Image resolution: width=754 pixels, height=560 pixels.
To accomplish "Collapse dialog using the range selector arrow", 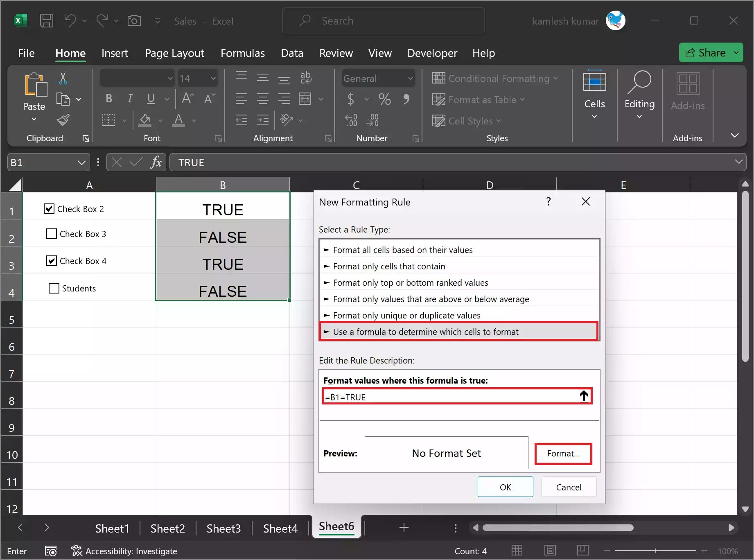I will pyautogui.click(x=584, y=396).
